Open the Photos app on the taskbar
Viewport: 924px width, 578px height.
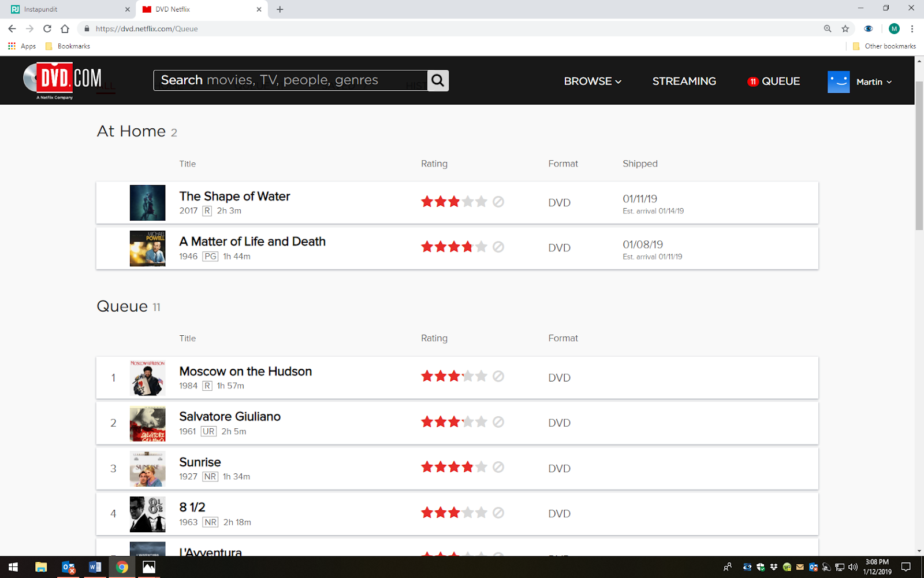[x=149, y=567]
